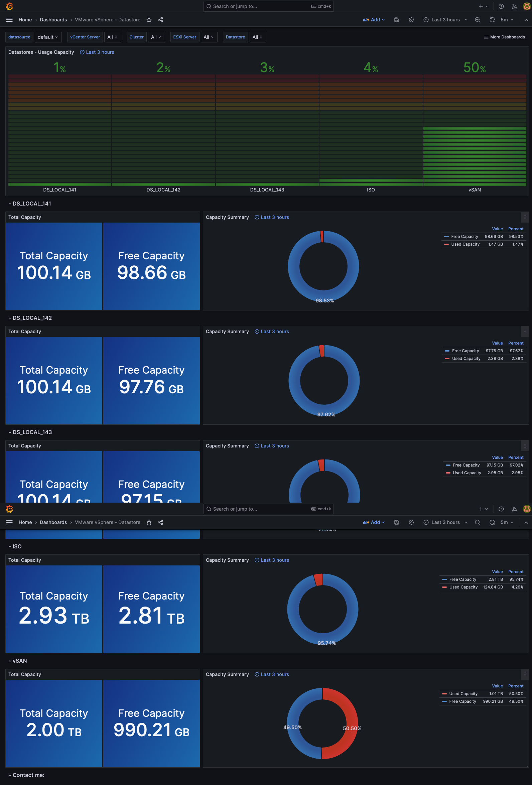The width and height of the screenshot is (532, 785).
Task: Open dashboard settings gear in the topmost toolbar
Action: click(x=411, y=20)
